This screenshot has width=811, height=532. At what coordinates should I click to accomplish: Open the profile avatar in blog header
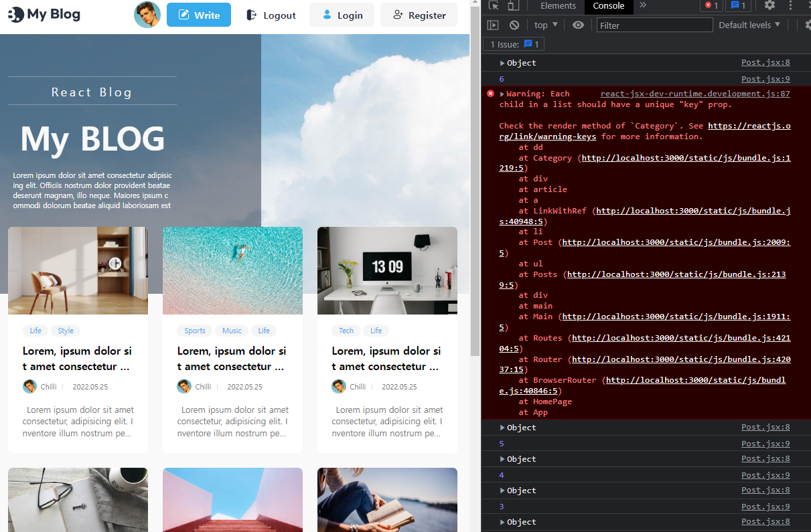pos(147,15)
